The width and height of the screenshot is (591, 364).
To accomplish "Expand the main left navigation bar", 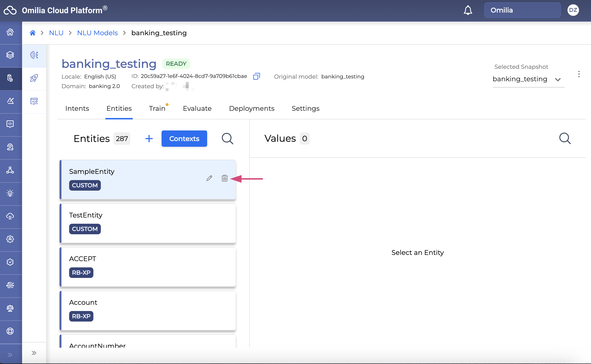I will click(x=10, y=355).
